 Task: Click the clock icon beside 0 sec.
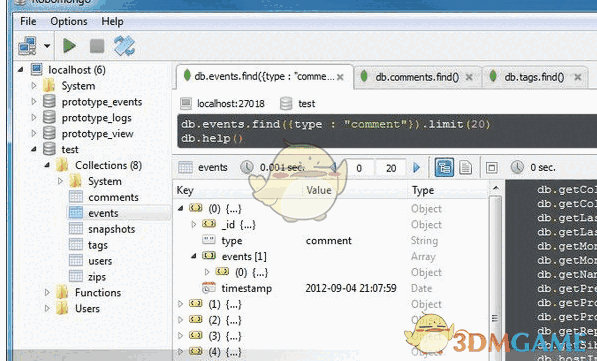[517, 167]
